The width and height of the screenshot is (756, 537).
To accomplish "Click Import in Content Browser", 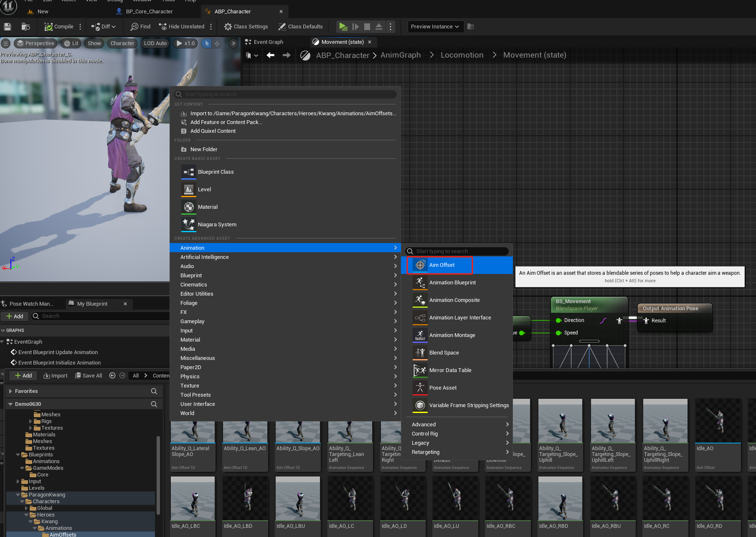I will coord(55,376).
